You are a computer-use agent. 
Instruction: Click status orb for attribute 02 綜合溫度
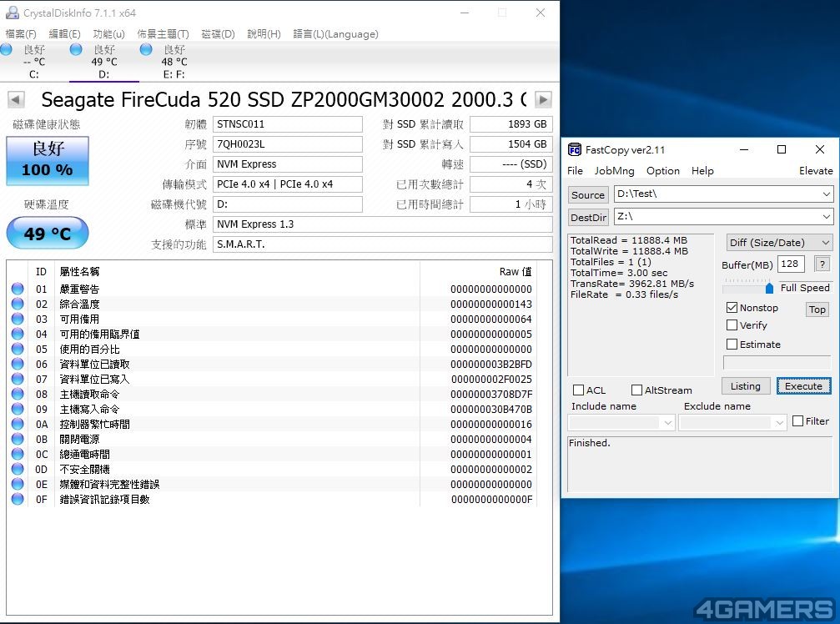pyautogui.click(x=18, y=304)
